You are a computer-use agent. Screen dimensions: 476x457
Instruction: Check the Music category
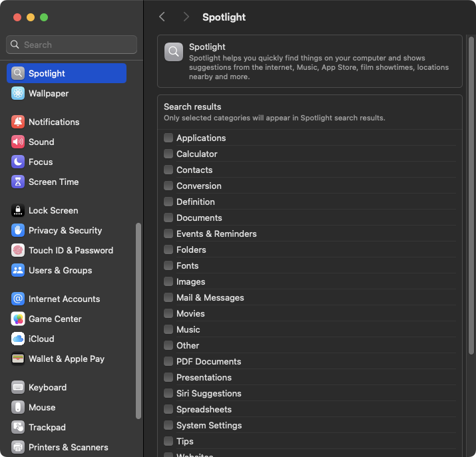pyautogui.click(x=168, y=329)
